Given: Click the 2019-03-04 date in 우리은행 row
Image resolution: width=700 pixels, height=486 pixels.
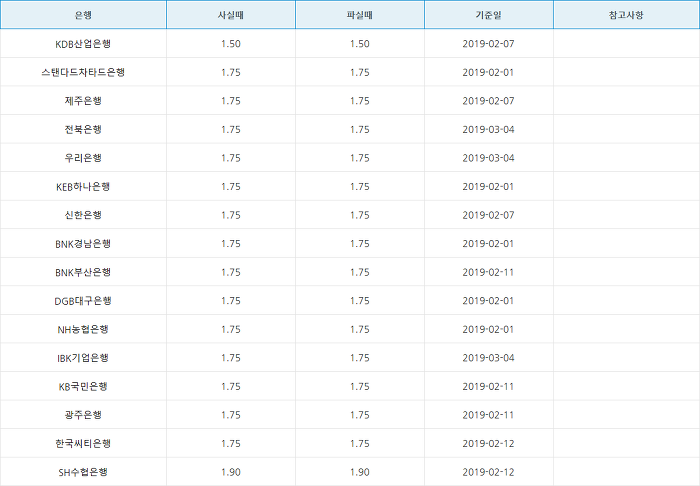Looking at the screenshot, I should (x=488, y=158).
